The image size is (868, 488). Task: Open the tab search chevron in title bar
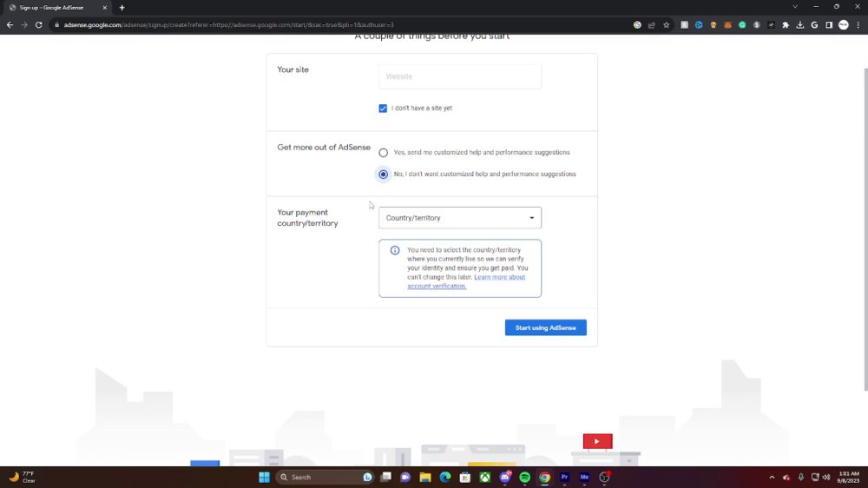point(795,7)
